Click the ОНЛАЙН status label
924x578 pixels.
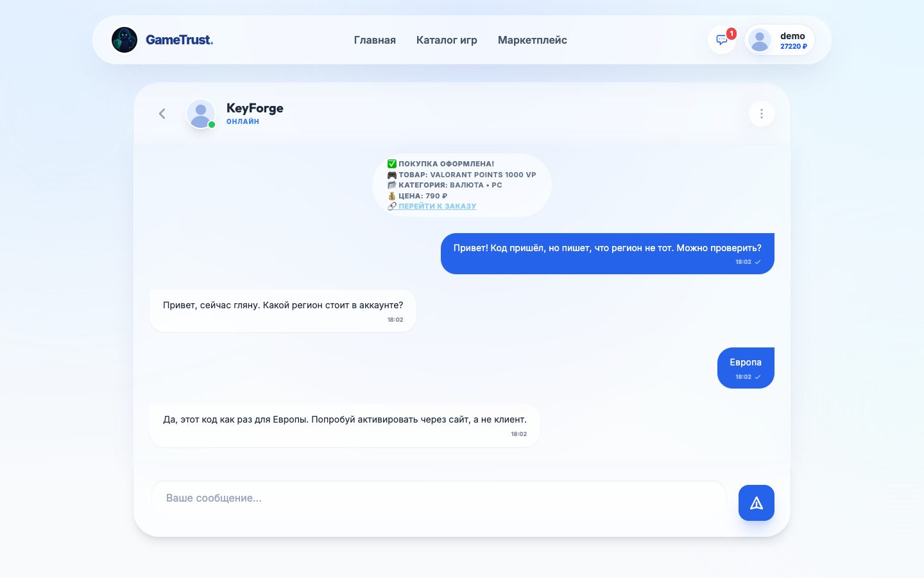click(243, 121)
